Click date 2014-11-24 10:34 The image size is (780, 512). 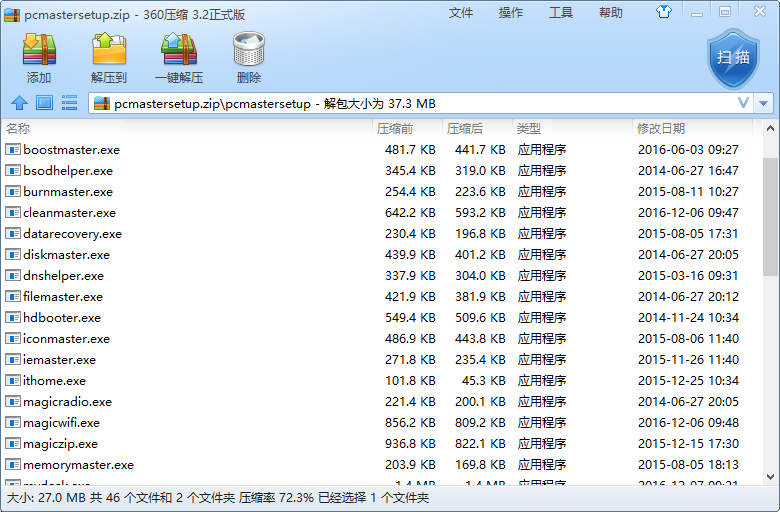click(x=688, y=317)
